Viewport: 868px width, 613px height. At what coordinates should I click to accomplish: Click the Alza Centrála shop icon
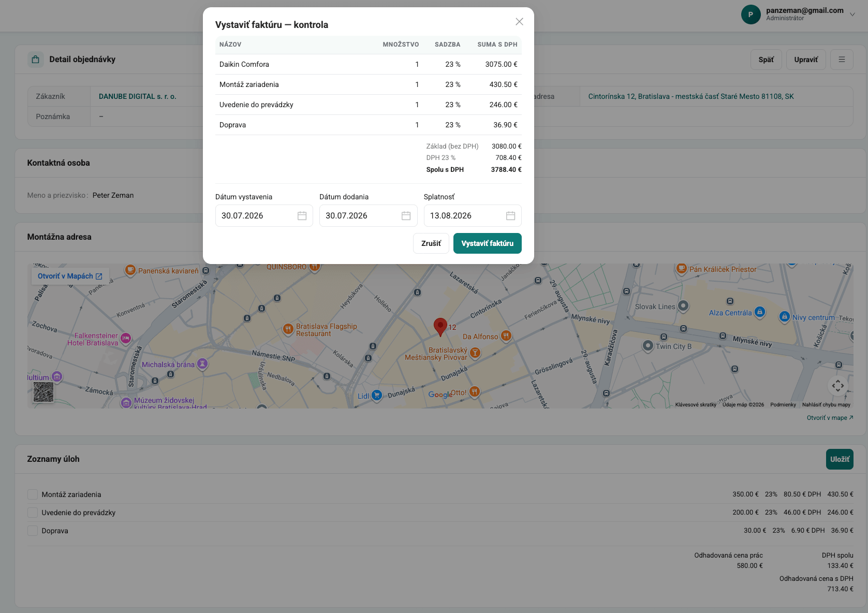pyautogui.click(x=760, y=312)
